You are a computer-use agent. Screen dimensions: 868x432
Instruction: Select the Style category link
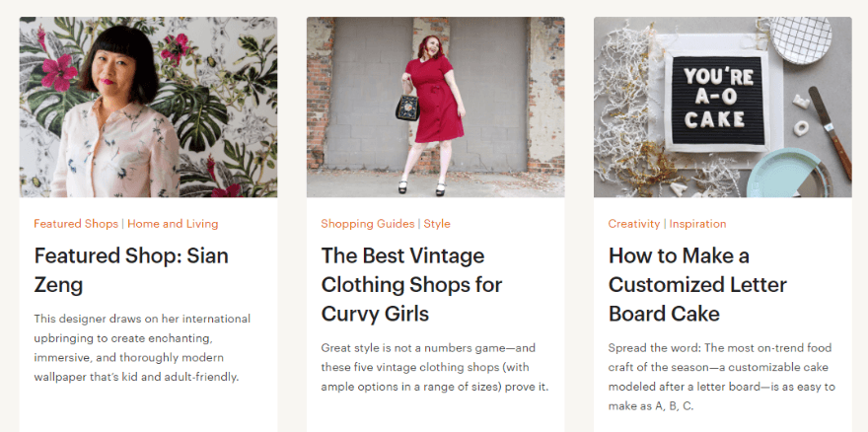click(437, 224)
